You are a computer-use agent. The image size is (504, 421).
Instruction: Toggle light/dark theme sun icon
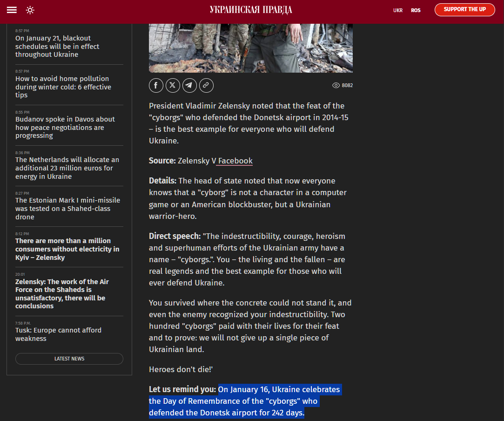pos(30,10)
